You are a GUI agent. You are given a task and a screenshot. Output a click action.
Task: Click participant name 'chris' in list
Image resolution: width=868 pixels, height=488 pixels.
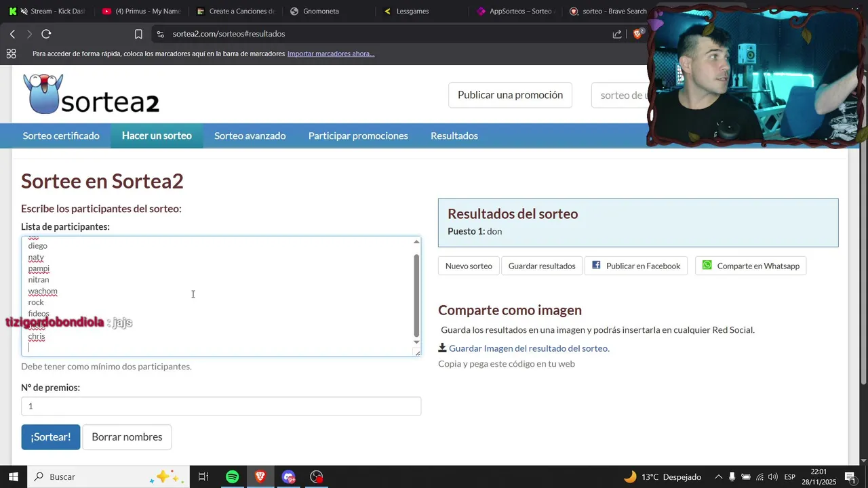tap(37, 337)
